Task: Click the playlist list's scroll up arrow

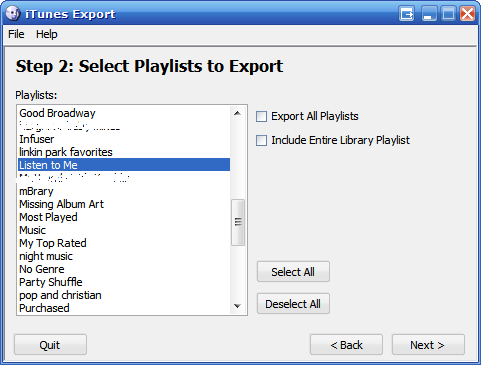Action: 237,113
